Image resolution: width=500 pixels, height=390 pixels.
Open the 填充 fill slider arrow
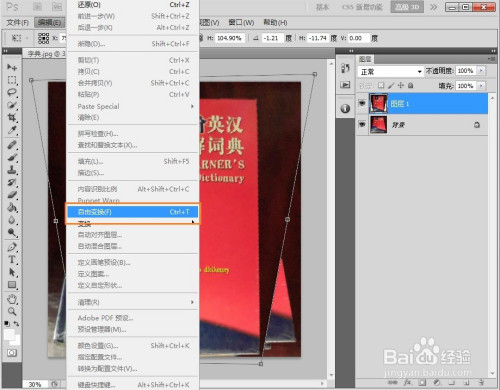481,86
